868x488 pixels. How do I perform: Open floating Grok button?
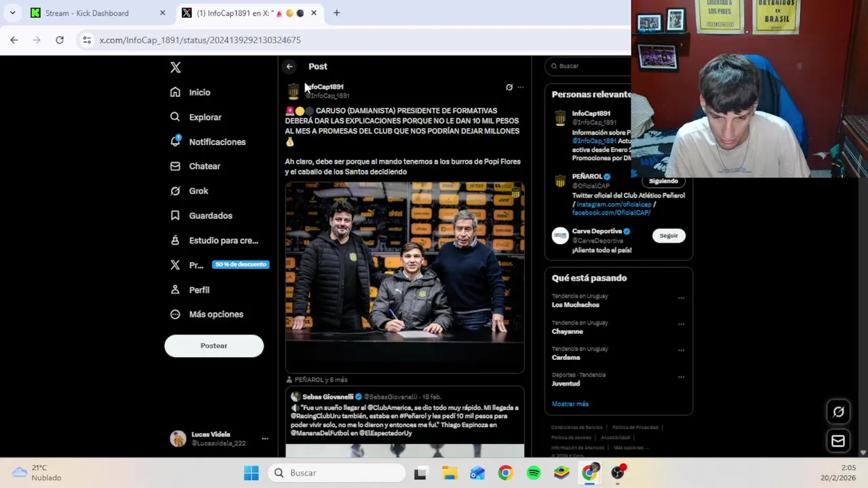point(838,411)
